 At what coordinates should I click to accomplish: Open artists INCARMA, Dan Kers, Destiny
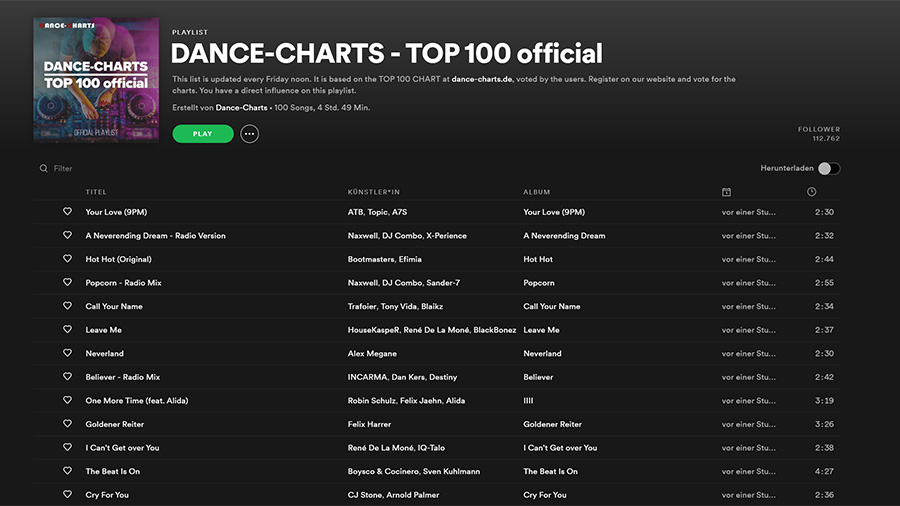pyautogui.click(x=402, y=377)
